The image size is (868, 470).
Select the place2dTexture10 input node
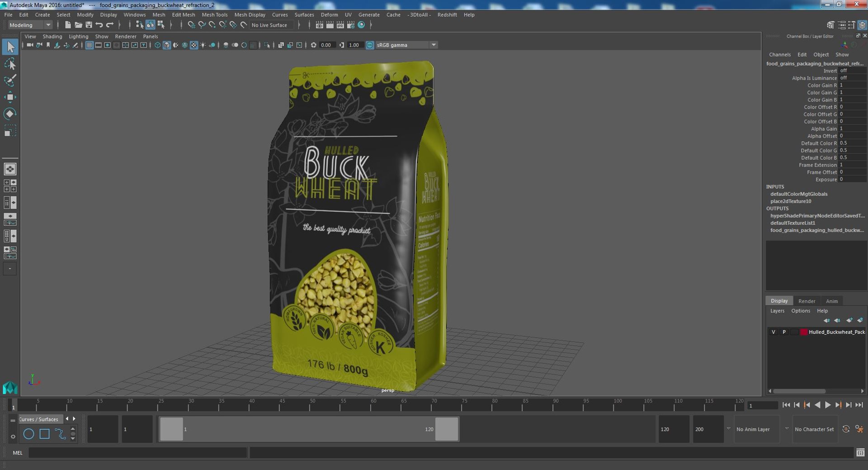coord(791,201)
